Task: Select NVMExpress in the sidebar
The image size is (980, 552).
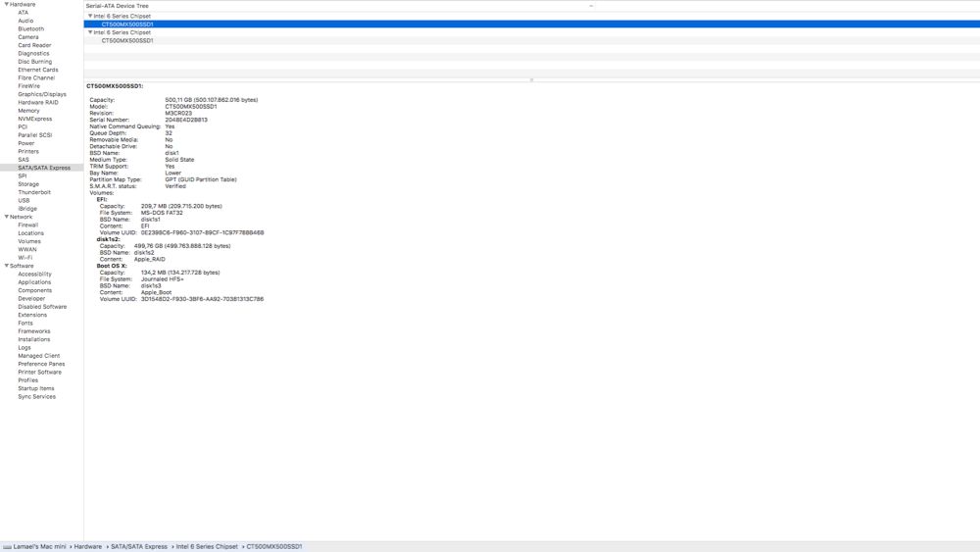Action: 35,119
